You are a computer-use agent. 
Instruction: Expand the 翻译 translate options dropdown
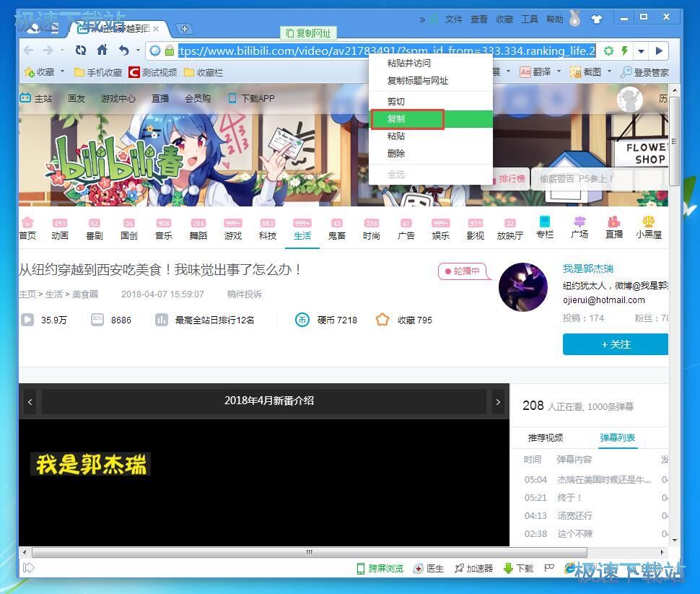pos(559,71)
